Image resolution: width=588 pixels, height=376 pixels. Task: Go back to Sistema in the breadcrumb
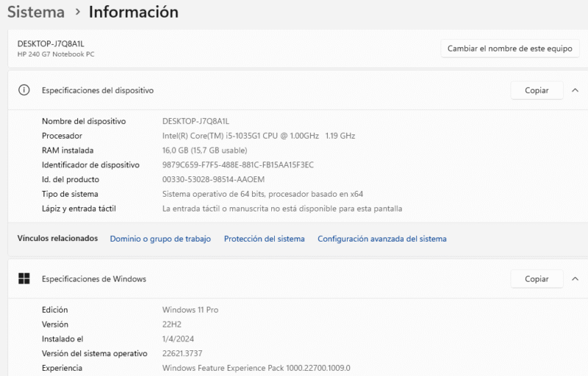pos(36,12)
